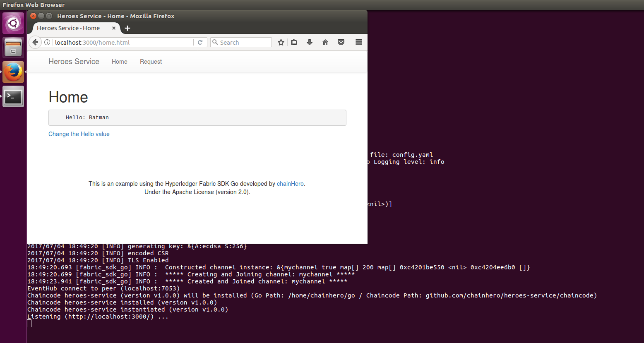Click terminal text 'file: config.yaml'

tap(401, 155)
